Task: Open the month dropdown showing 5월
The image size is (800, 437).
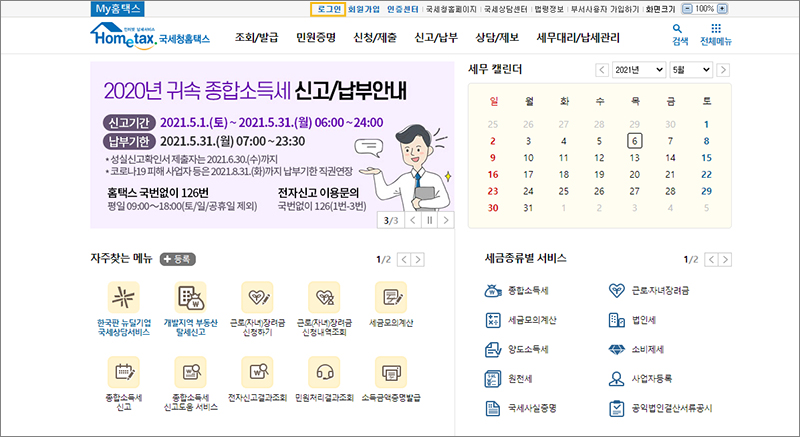Action: pyautogui.click(x=691, y=70)
